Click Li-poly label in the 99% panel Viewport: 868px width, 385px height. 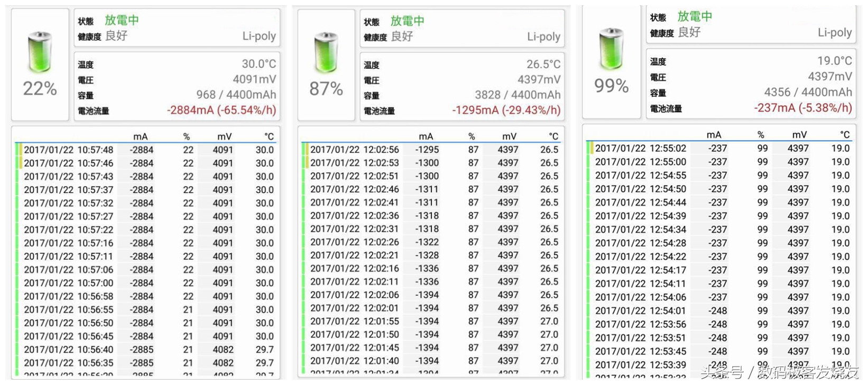tap(835, 32)
